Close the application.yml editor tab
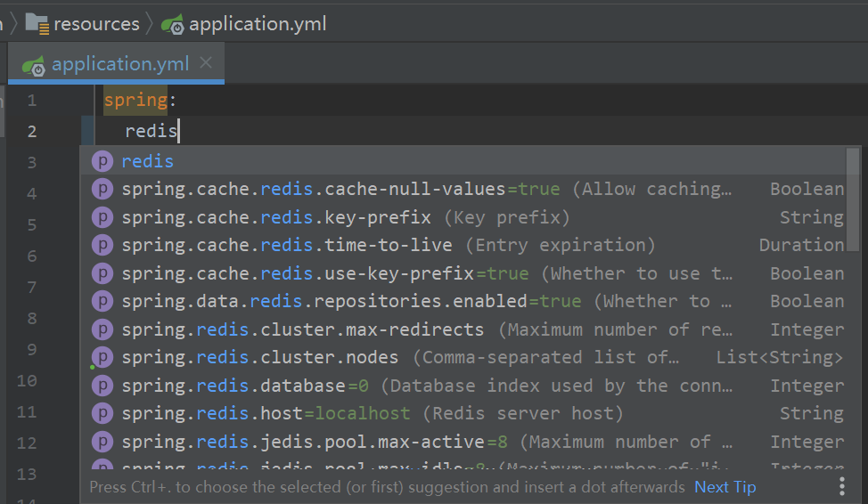The image size is (868, 504). pos(206,63)
